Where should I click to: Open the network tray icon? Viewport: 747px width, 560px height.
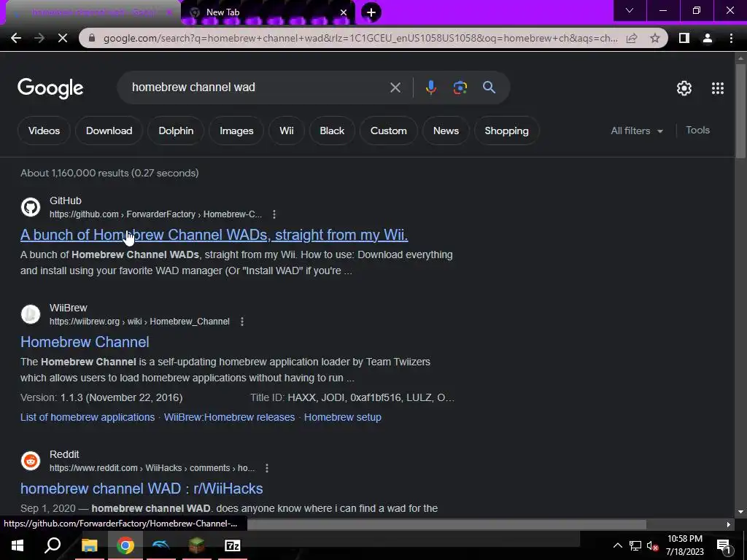point(635,545)
